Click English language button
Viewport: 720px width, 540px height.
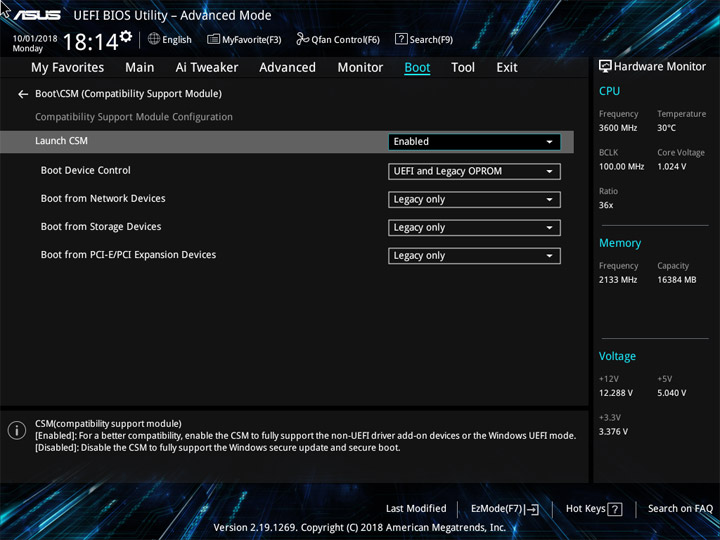click(x=170, y=39)
